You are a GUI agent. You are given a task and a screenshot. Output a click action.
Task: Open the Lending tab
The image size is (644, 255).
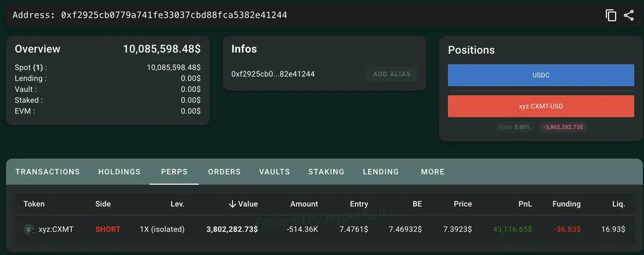pyautogui.click(x=381, y=172)
